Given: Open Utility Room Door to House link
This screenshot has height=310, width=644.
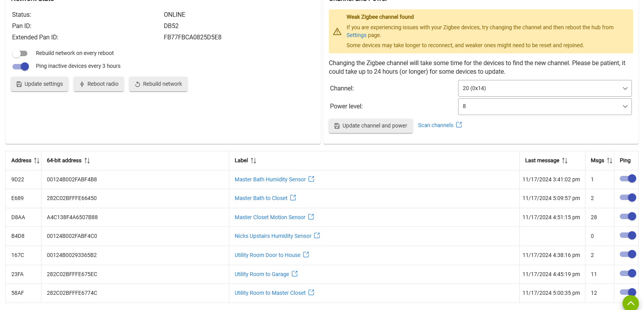Looking at the screenshot, I should [x=268, y=255].
